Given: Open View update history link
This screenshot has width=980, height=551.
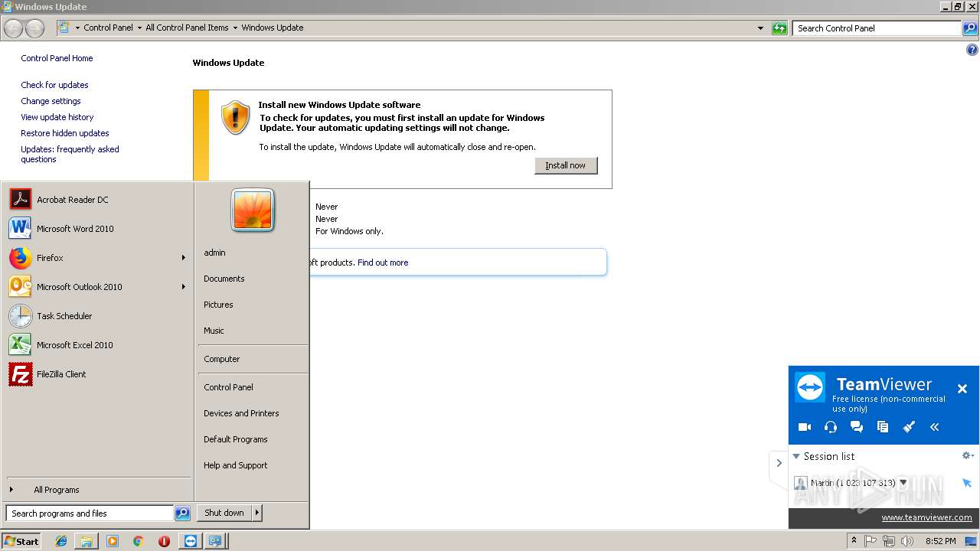Looking at the screenshot, I should [57, 117].
